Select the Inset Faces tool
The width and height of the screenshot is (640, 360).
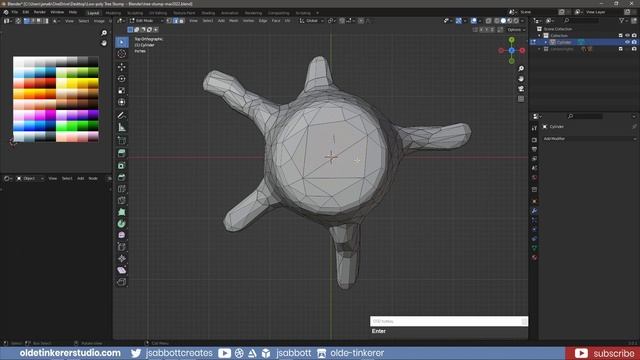click(x=122, y=165)
